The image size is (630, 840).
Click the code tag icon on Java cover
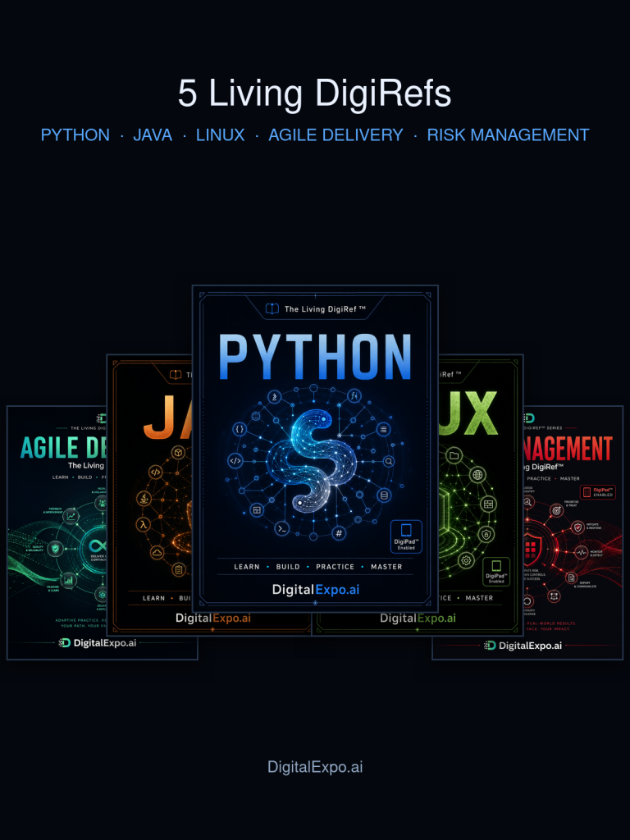[155, 472]
